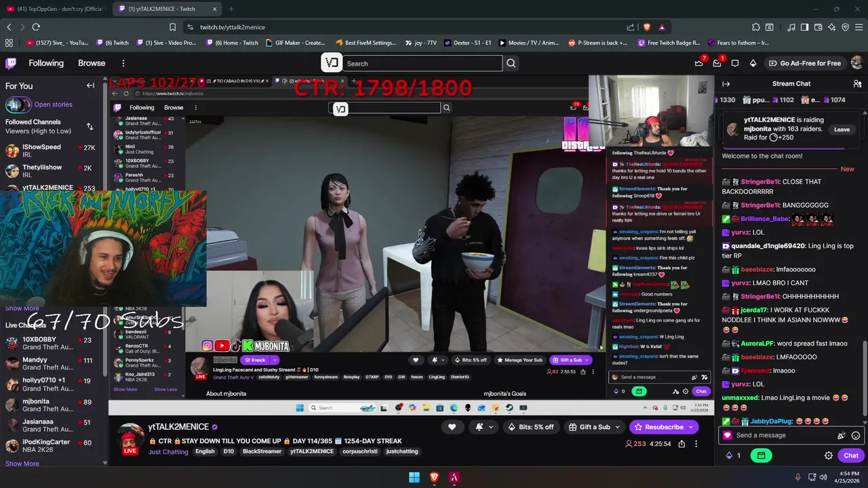Go to Following tab in Twitch nav
Viewport: 868px width, 488px height.
pos(46,63)
